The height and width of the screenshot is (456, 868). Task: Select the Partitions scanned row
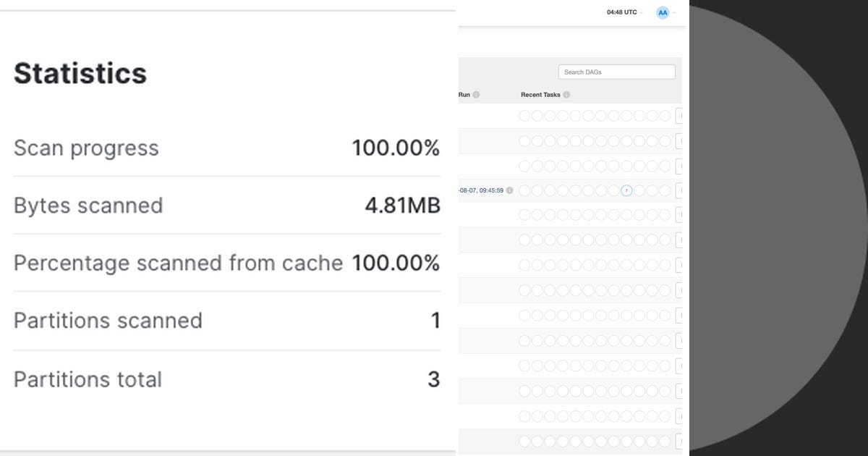click(x=226, y=321)
